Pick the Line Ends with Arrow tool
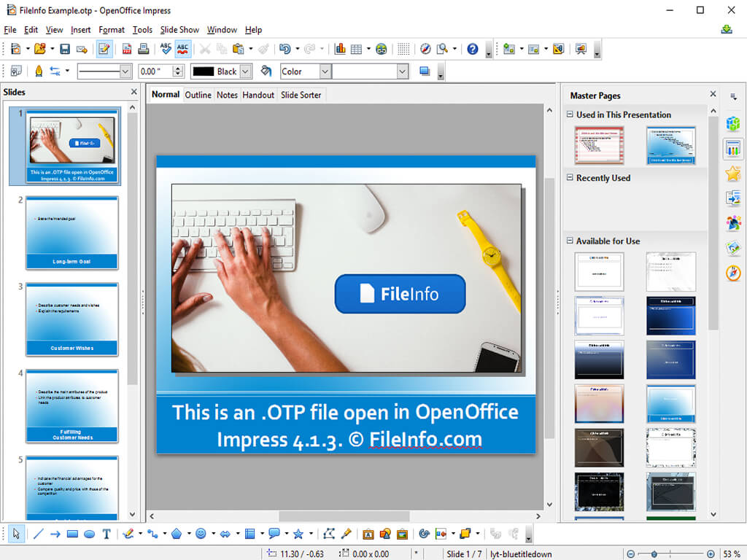 [x=55, y=534]
